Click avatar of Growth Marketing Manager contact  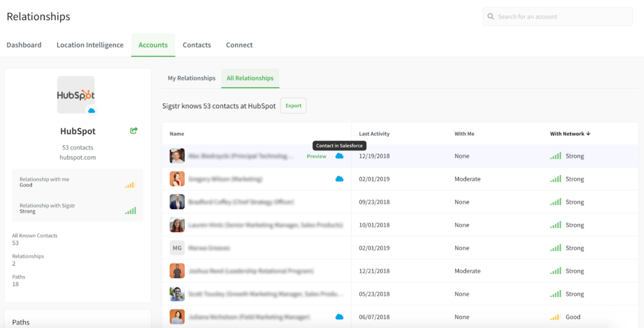tap(177, 294)
